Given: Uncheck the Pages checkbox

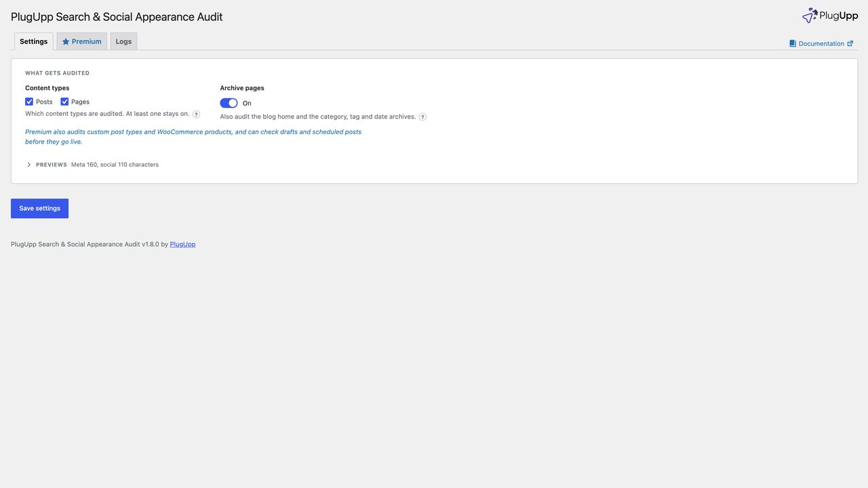Looking at the screenshot, I should coord(64,102).
